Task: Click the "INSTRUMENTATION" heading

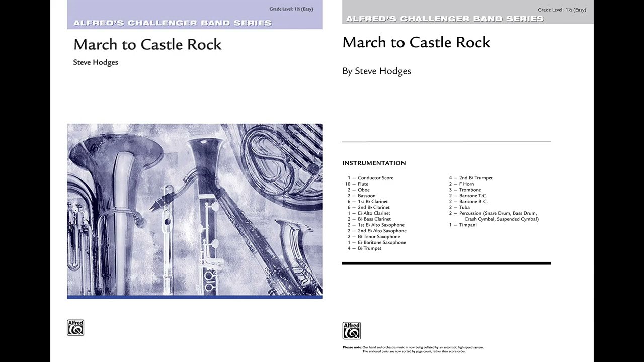Action: (374, 163)
